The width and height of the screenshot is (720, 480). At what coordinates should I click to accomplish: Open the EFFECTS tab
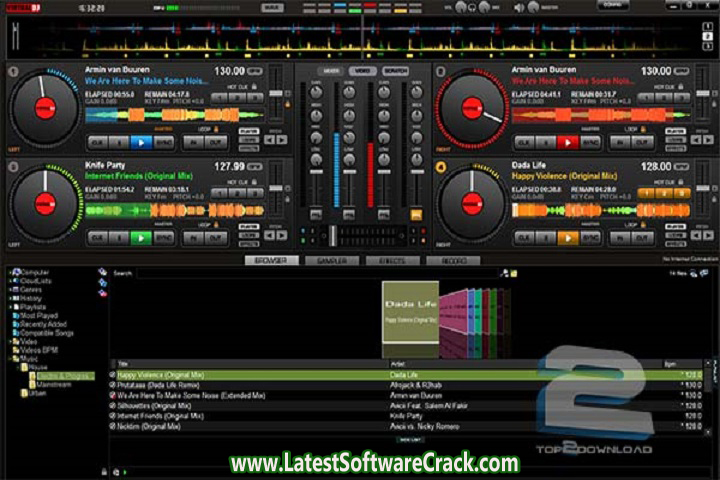(391, 260)
